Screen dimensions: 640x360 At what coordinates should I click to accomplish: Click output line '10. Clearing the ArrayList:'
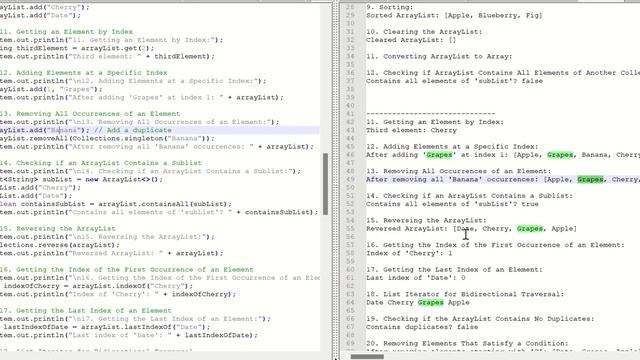tap(424, 32)
